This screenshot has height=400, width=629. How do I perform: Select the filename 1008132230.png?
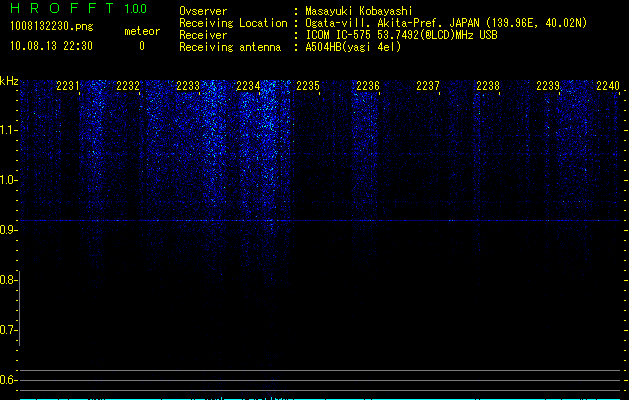pyautogui.click(x=52, y=27)
